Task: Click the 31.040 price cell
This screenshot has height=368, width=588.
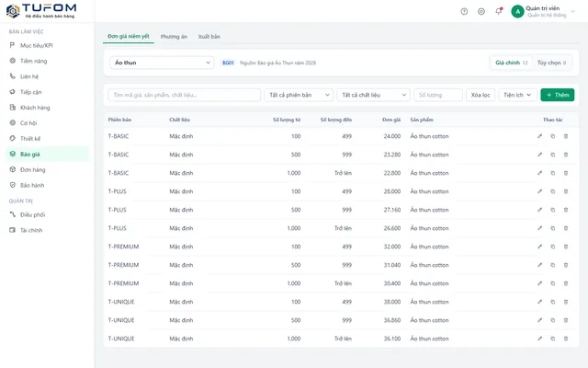Action: click(392, 265)
